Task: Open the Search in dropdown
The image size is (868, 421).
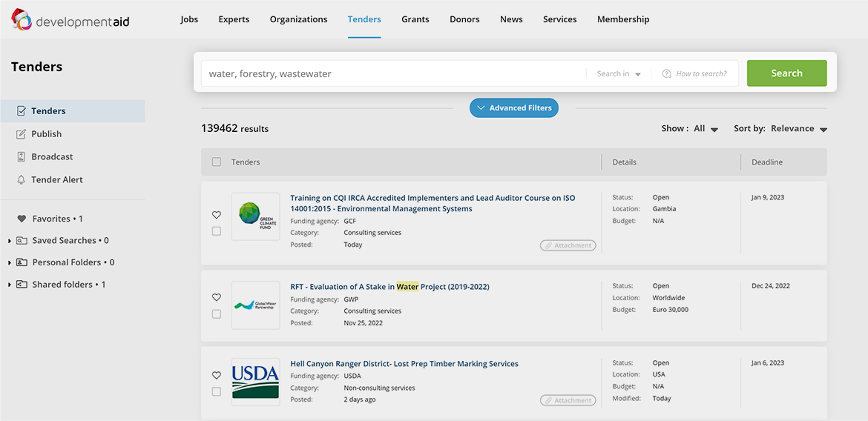Action: (618, 73)
